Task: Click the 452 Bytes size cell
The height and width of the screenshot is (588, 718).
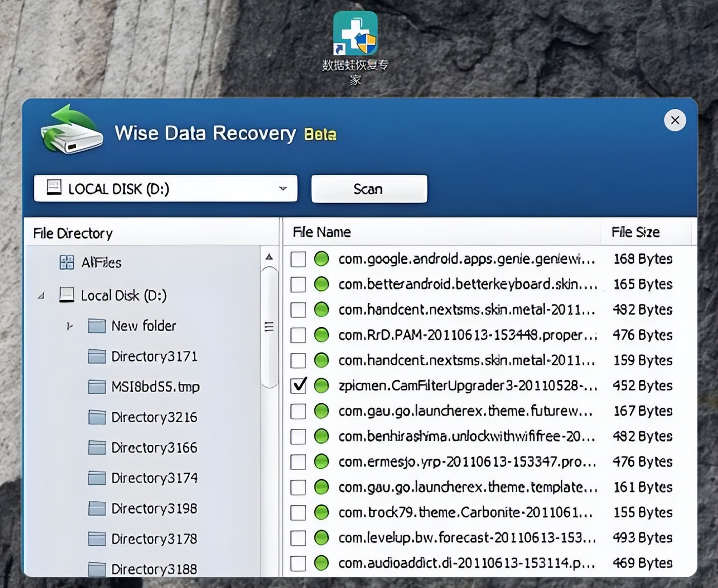Action: coord(643,385)
